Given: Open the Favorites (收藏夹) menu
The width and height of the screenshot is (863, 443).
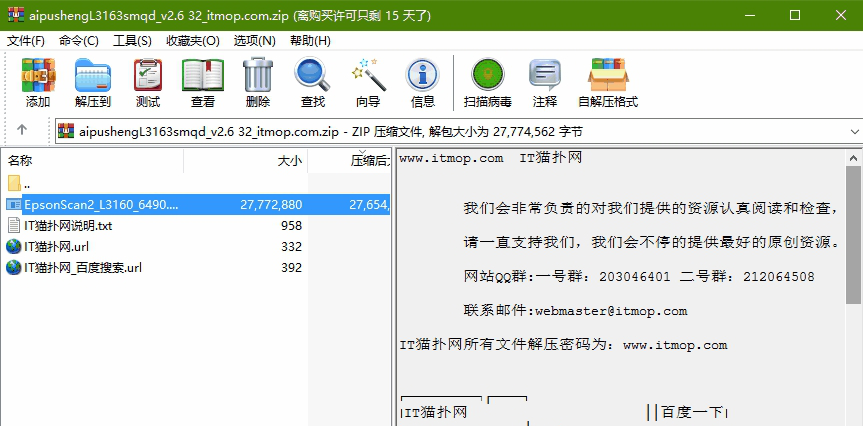Looking at the screenshot, I should pyautogui.click(x=193, y=41).
